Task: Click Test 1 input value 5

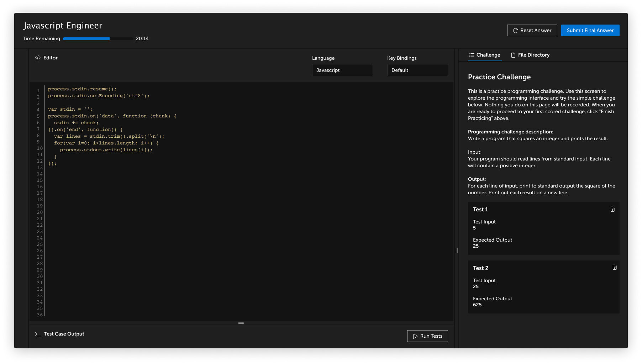Action: coord(474,228)
